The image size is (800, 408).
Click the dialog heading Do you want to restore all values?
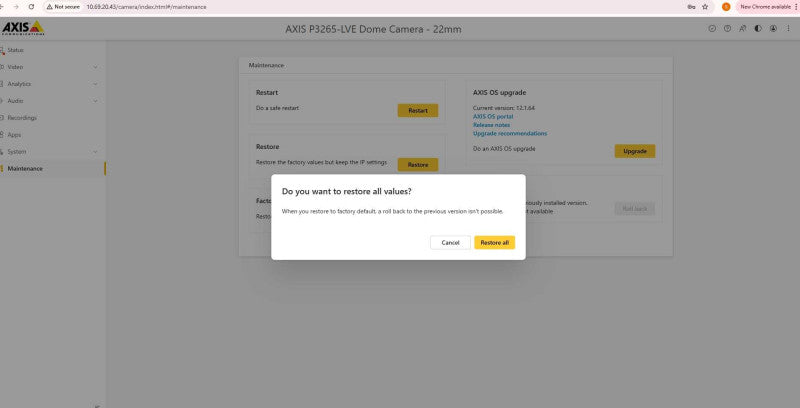346,191
